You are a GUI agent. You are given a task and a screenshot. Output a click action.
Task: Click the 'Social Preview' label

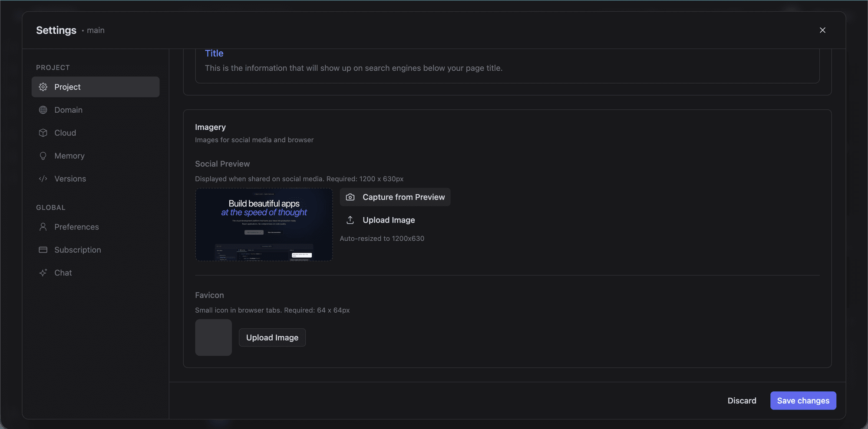pos(222,164)
